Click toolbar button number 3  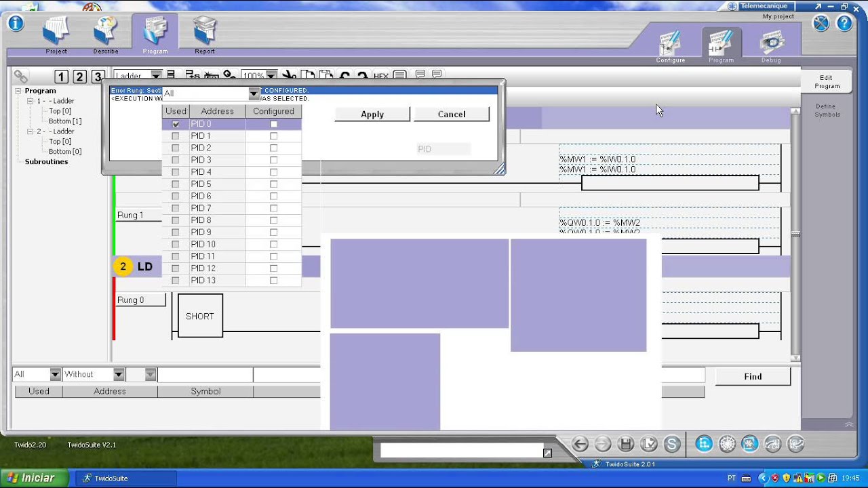coord(98,77)
